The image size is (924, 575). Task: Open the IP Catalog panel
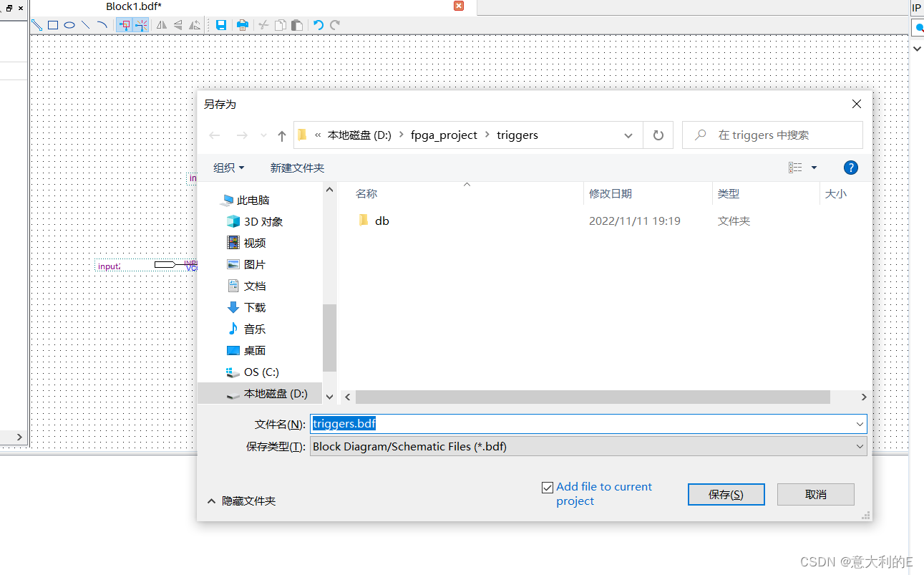[x=916, y=7]
